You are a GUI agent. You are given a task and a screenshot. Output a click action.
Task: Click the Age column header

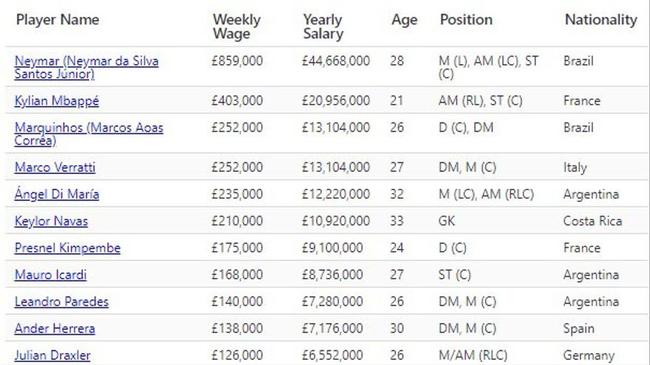pos(404,20)
